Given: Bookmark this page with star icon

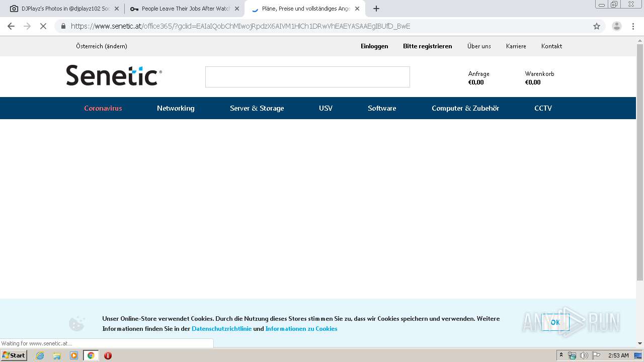Looking at the screenshot, I should click(x=597, y=26).
